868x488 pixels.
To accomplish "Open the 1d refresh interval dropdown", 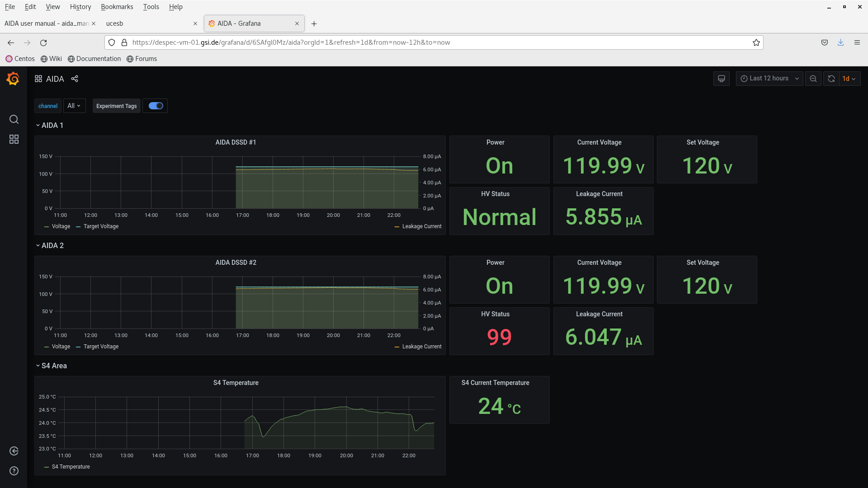I will pyautogui.click(x=849, y=79).
